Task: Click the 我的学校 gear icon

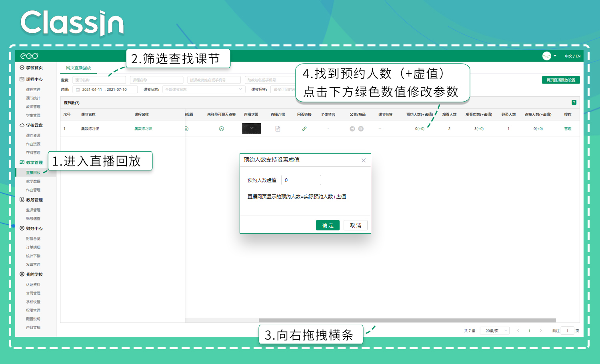Action: tap(22, 274)
